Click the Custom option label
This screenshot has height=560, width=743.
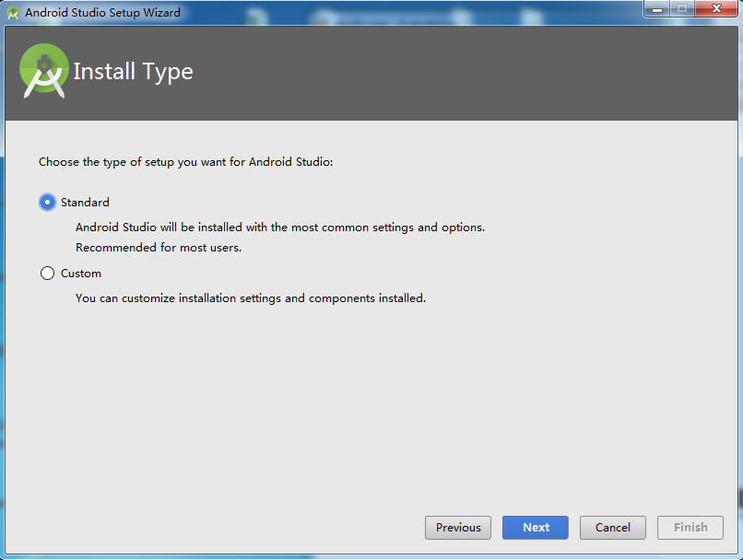tap(81, 274)
